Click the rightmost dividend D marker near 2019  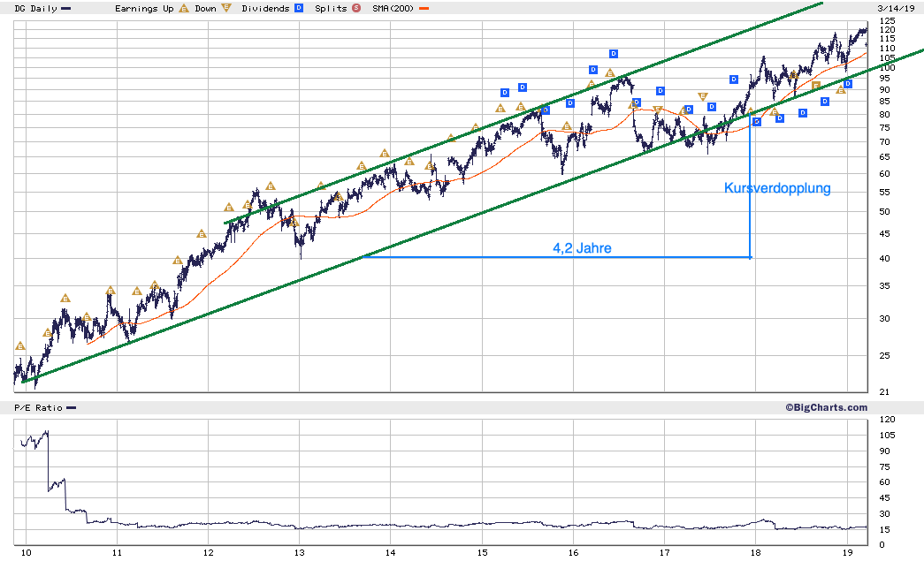click(847, 84)
